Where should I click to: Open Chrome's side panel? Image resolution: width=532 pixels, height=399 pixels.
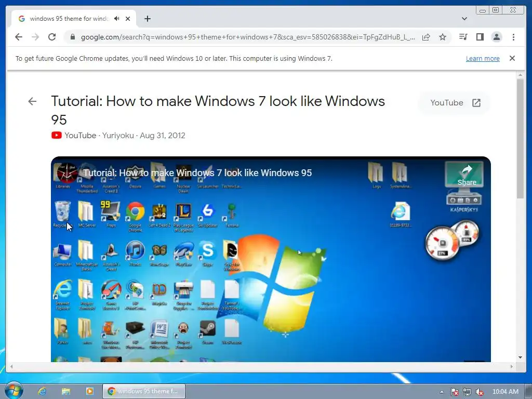click(480, 37)
